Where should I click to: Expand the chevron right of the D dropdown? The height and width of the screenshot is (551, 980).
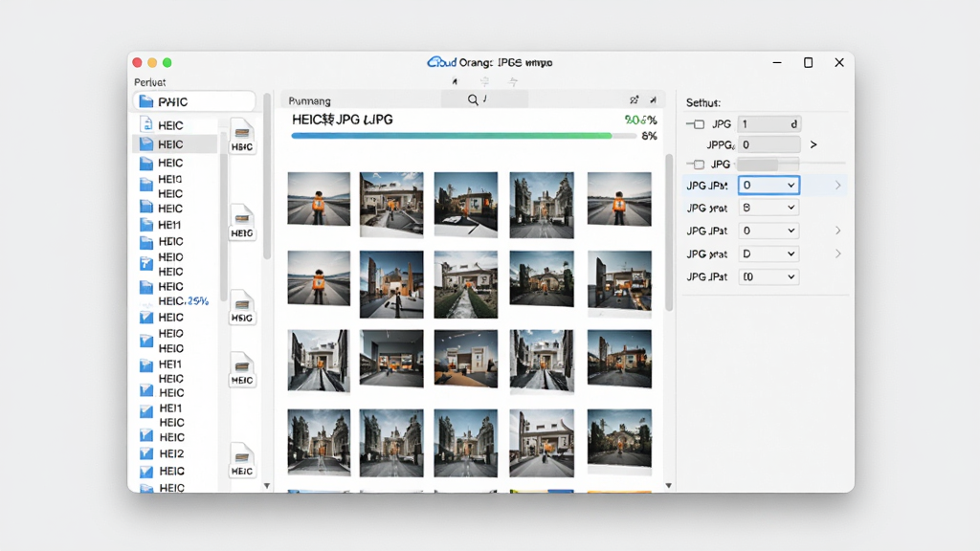(x=838, y=253)
